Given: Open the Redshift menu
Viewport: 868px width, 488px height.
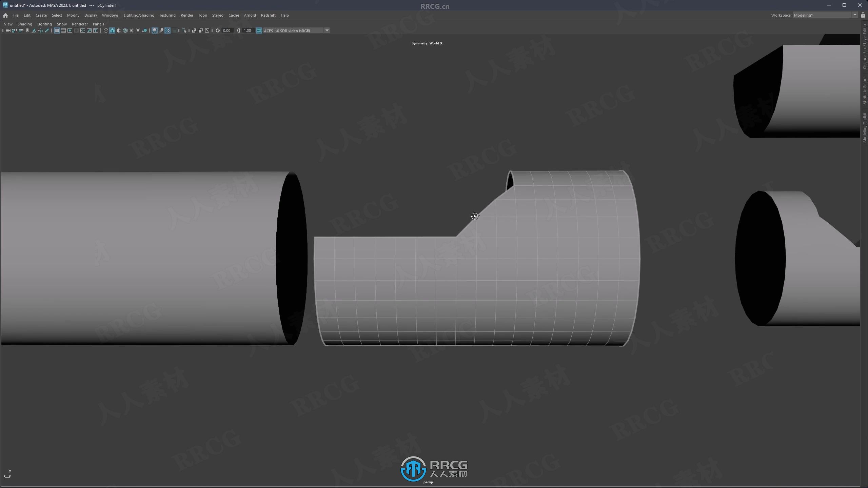Looking at the screenshot, I should tap(268, 15).
